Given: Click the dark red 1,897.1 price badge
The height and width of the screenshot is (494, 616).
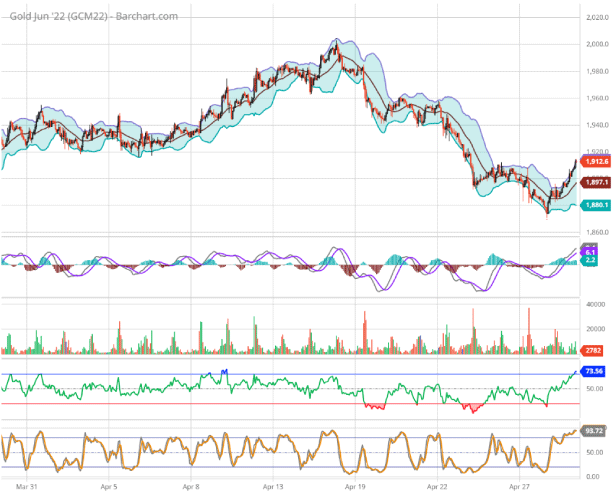Looking at the screenshot, I should tap(597, 182).
